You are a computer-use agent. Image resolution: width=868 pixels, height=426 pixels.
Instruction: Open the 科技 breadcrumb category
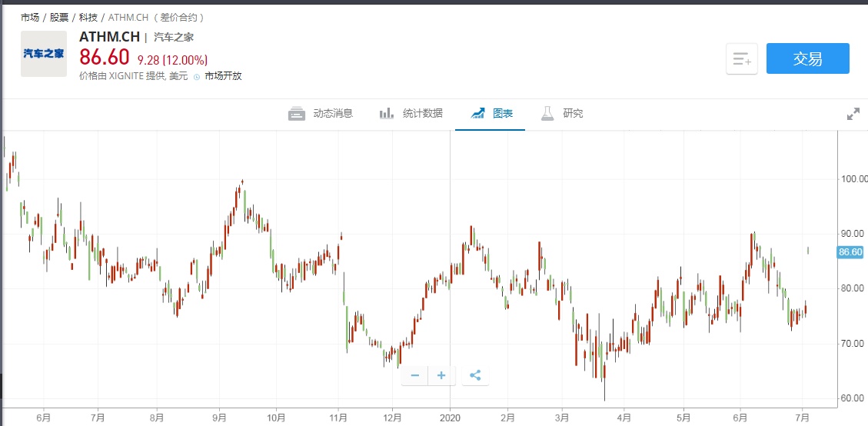click(88, 17)
